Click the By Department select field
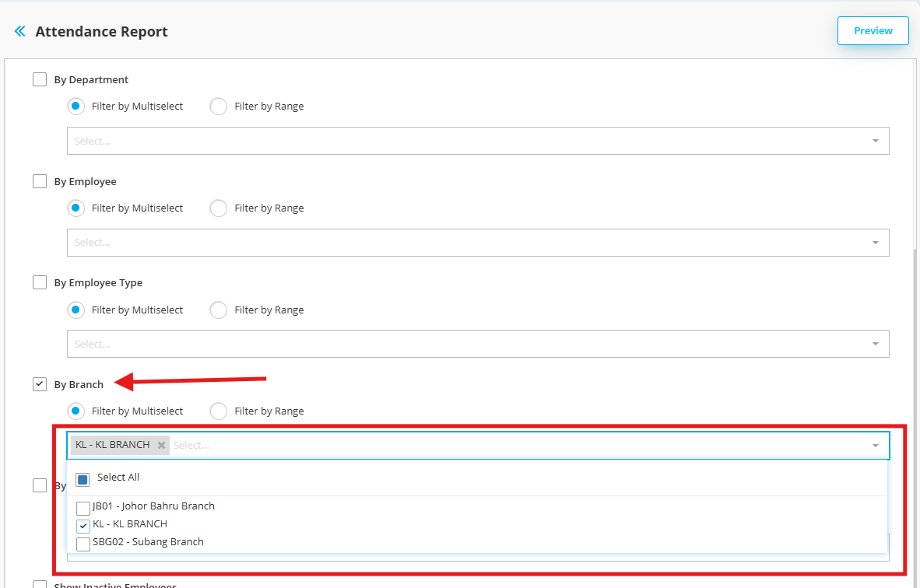 coord(478,141)
